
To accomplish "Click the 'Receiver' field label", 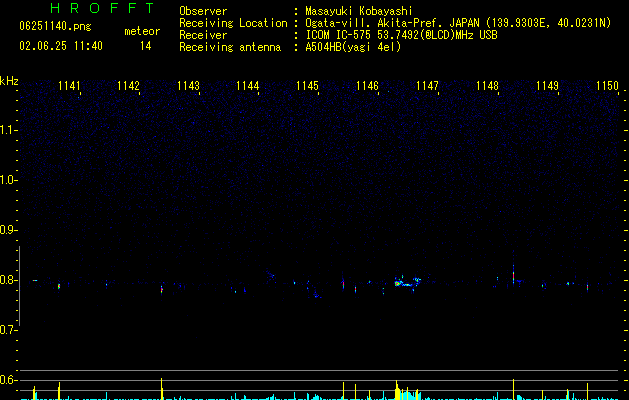I will [x=203, y=35].
